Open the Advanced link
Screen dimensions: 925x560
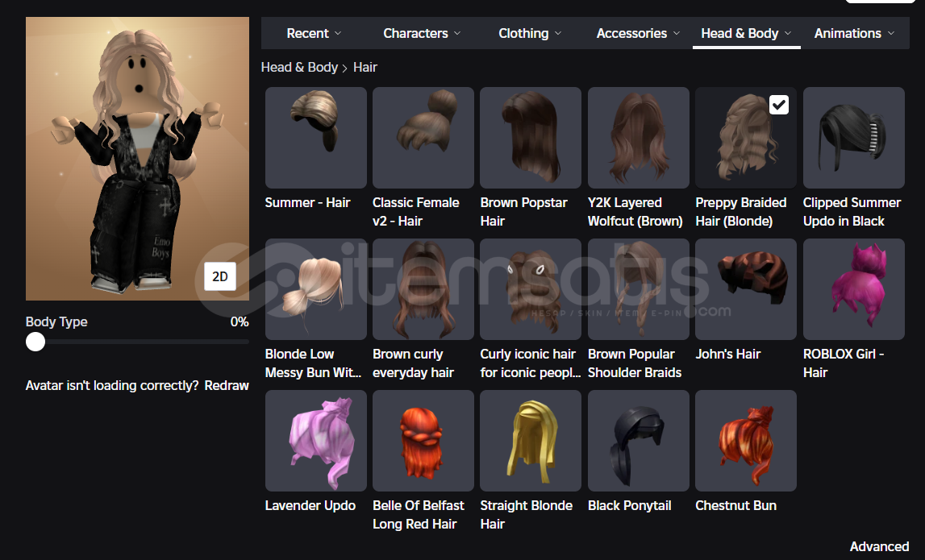point(879,546)
